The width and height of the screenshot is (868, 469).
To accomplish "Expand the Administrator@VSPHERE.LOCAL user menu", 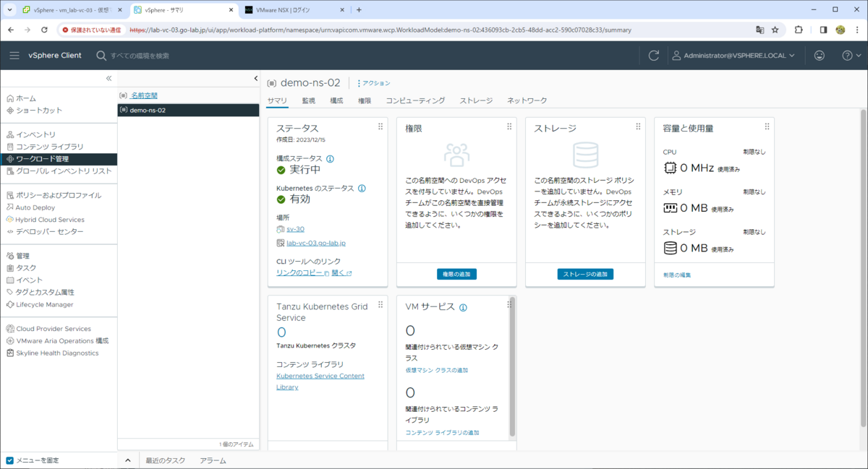I will (733, 56).
